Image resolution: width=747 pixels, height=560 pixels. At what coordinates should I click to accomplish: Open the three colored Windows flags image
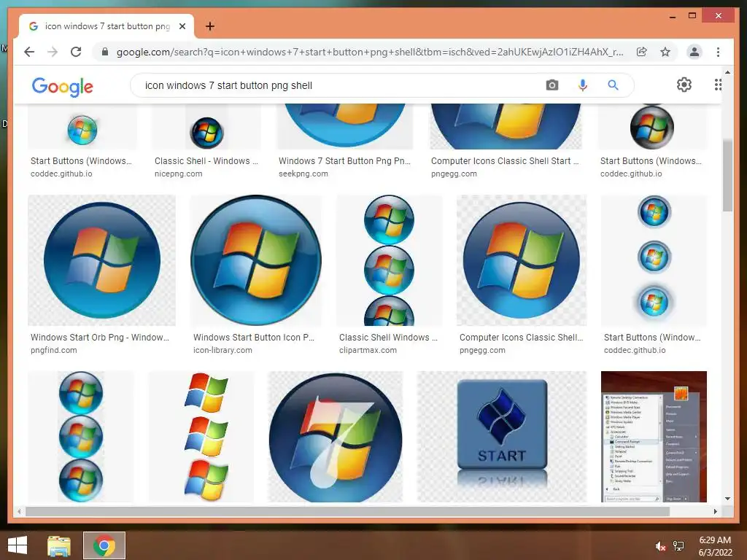click(201, 437)
